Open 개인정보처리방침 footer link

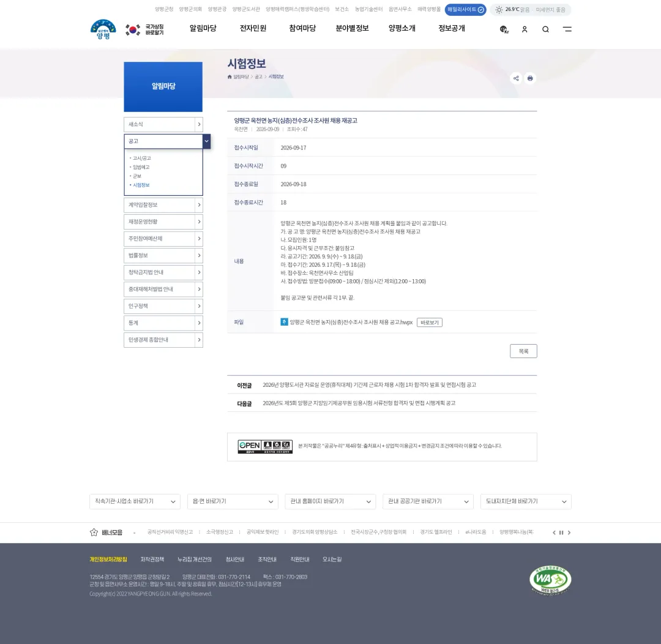click(x=108, y=560)
